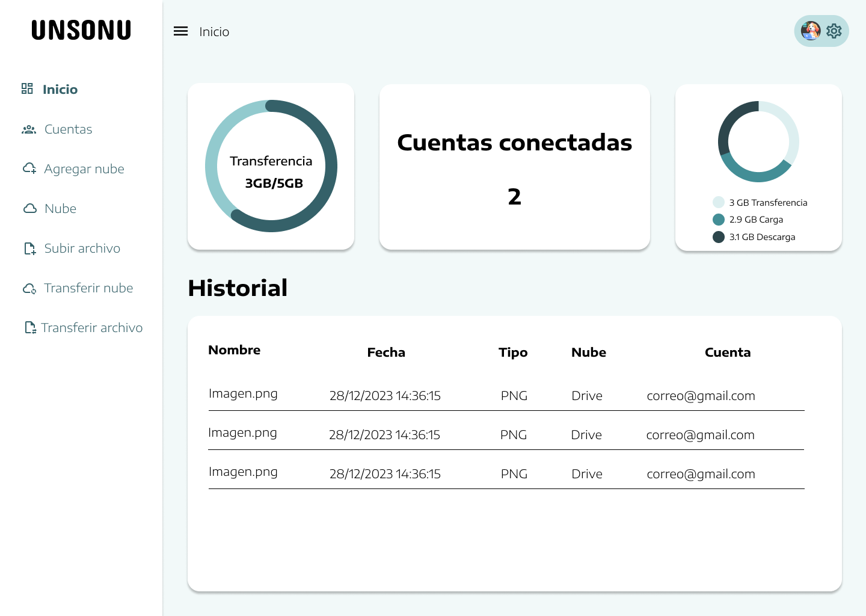Click the Transferencia 3GB/5GB progress ring
This screenshot has width=866, height=616.
tap(271, 166)
